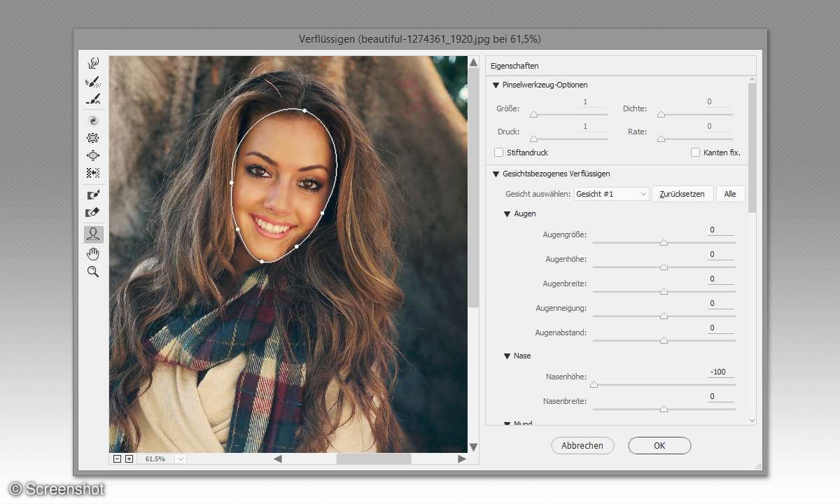Open the Gesicht auswählen dropdown
The image size is (840, 504).
611,194
